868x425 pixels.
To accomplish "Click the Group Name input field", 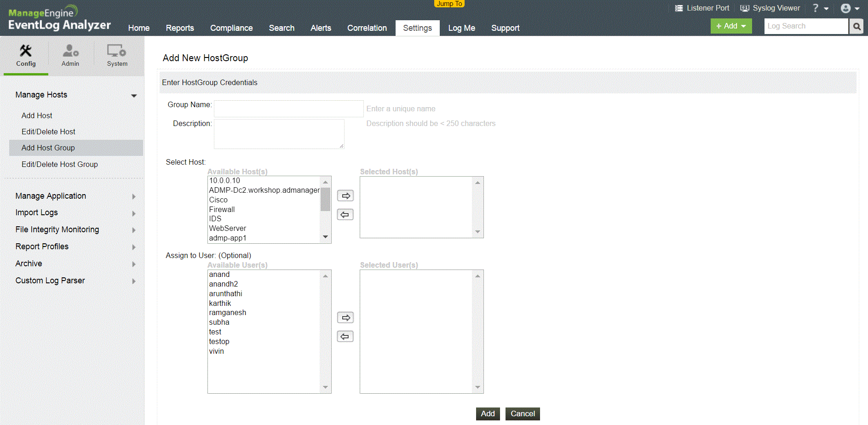I will [289, 109].
